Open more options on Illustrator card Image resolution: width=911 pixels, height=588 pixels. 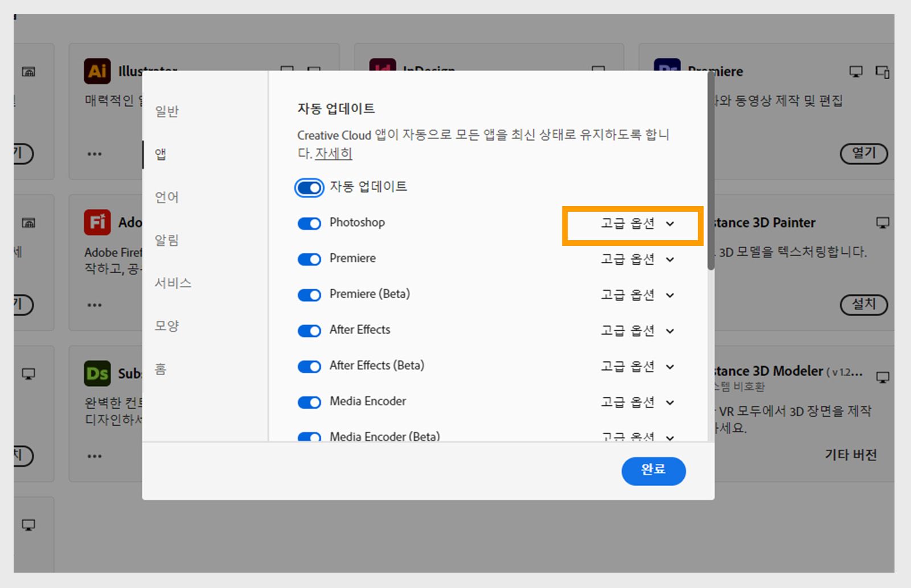click(x=95, y=154)
